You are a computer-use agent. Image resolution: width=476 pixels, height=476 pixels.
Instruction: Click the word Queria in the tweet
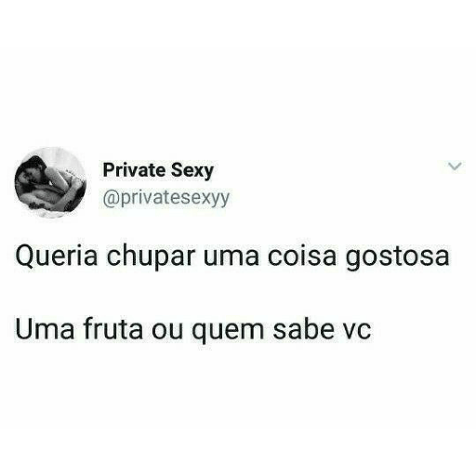click(x=57, y=257)
